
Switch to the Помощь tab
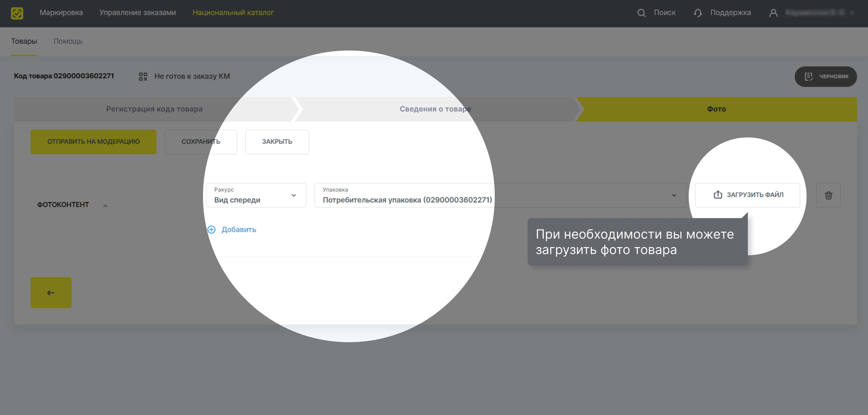pos(68,41)
